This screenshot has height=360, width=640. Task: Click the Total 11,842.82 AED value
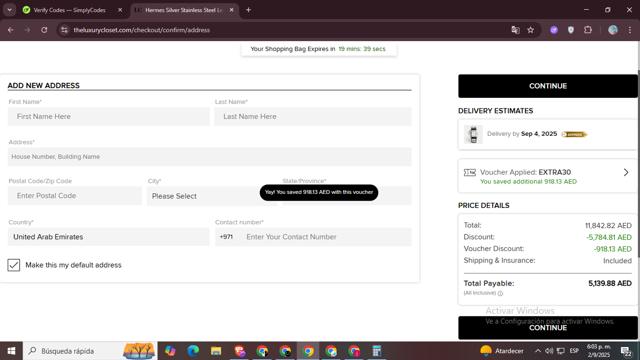tap(608, 225)
